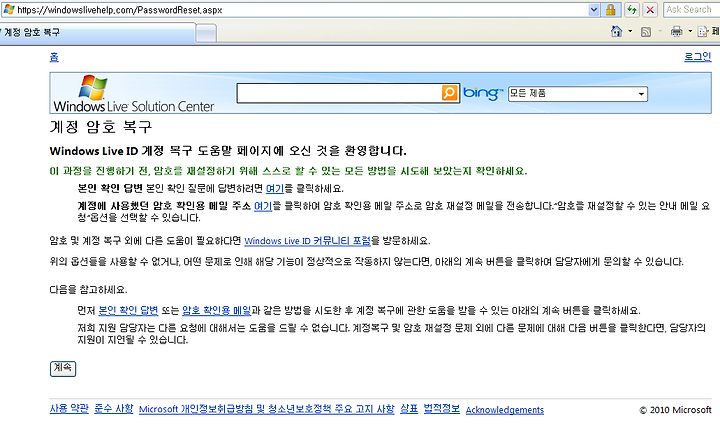Image resolution: width=720 pixels, height=441 pixels.
Task: Click the address bar URL field
Action: 301,10
